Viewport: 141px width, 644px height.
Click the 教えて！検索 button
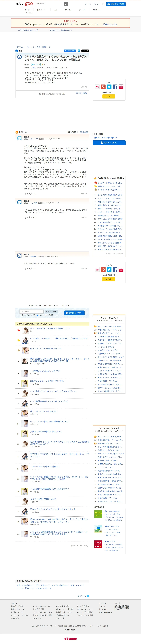point(51,311)
